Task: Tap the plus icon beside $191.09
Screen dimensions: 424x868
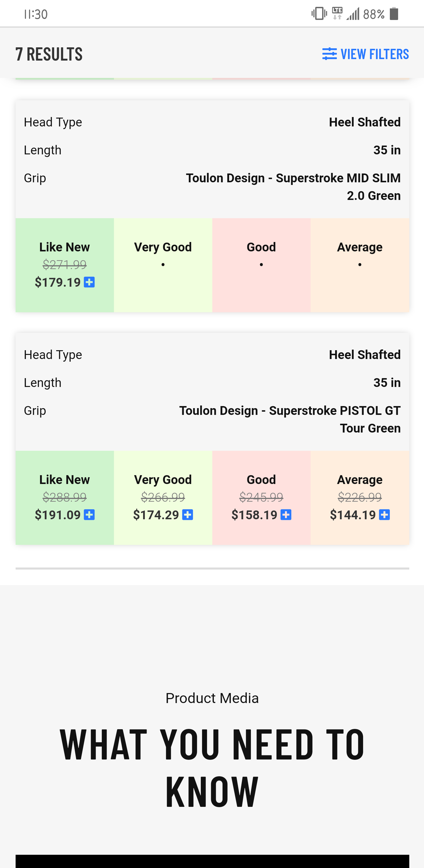Action: 89,515
